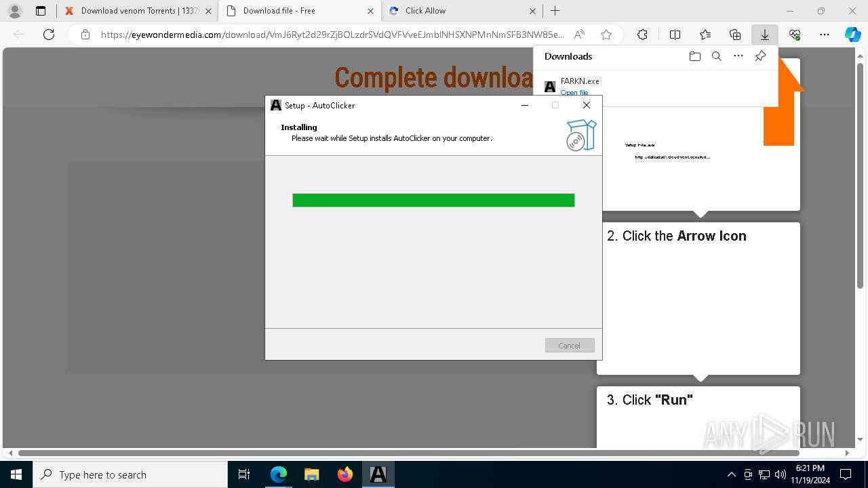Screen dimensions: 868x488
Task: Add this page to favorites star
Action: 606,35
